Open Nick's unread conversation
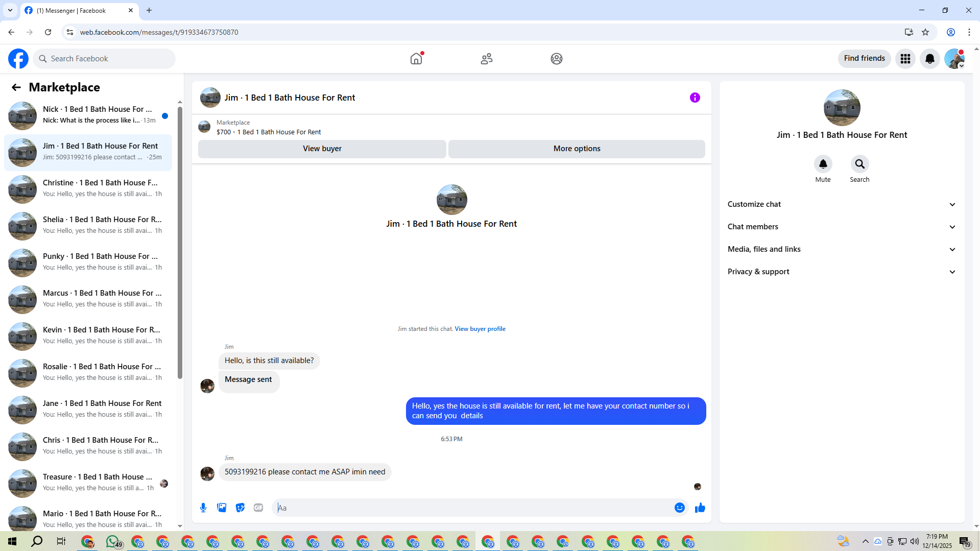Viewport: 980px width, 551px height. click(x=88, y=115)
